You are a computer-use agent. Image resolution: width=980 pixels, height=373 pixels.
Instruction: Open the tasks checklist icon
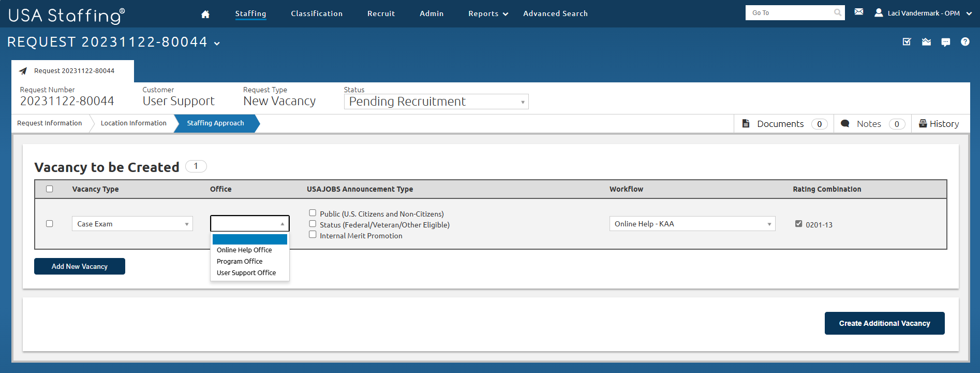pyautogui.click(x=907, y=41)
